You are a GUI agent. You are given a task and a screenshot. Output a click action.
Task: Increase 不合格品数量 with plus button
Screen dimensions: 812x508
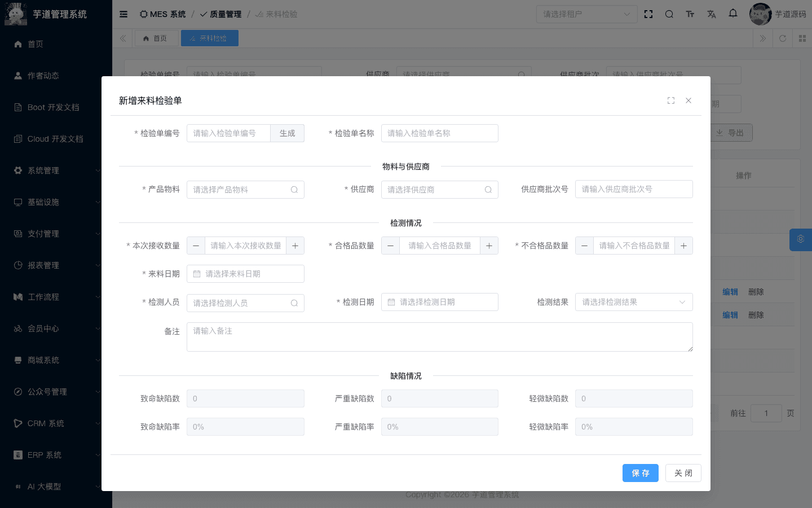coord(683,246)
